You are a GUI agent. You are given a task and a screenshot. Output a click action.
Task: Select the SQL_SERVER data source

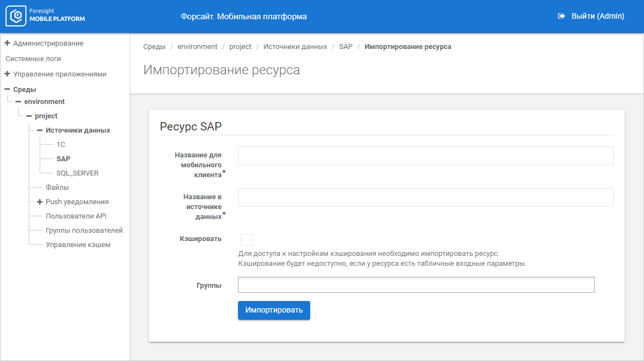77,173
